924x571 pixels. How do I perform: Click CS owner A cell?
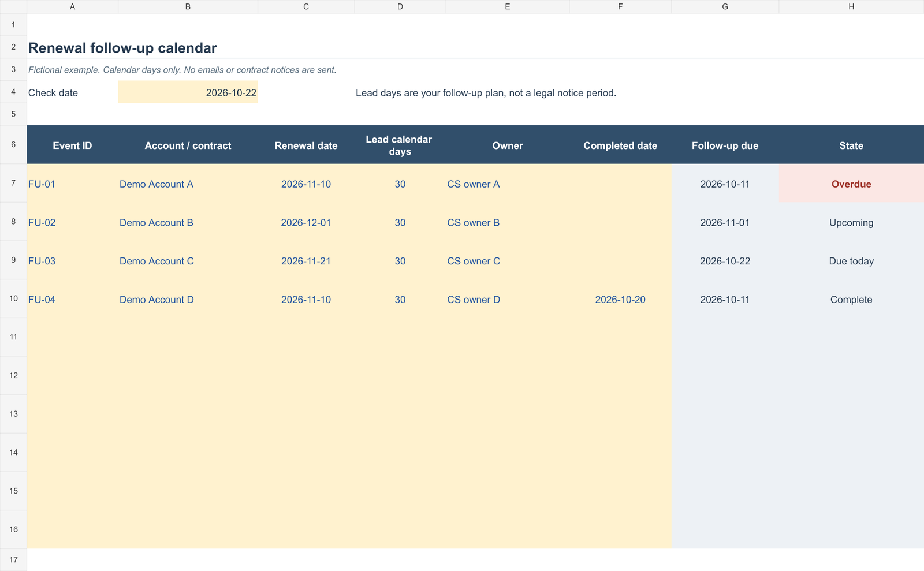pyautogui.click(x=507, y=184)
